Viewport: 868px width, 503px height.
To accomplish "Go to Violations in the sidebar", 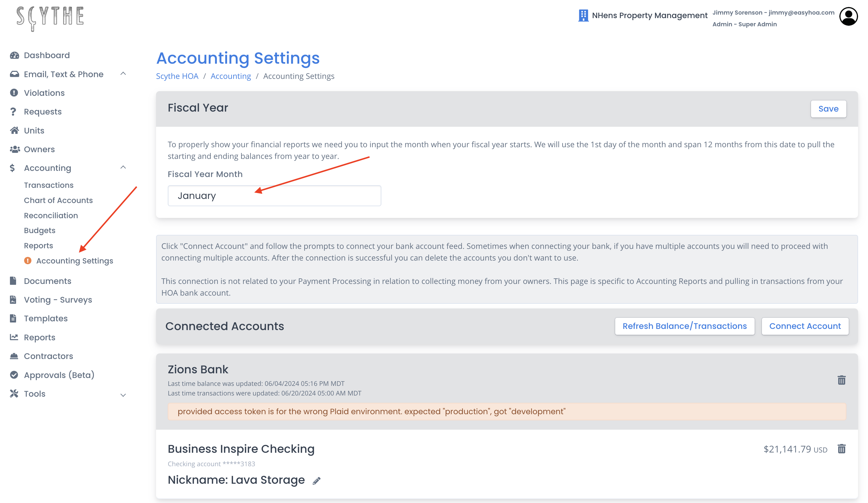I will pyautogui.click(x=44, y=93).
